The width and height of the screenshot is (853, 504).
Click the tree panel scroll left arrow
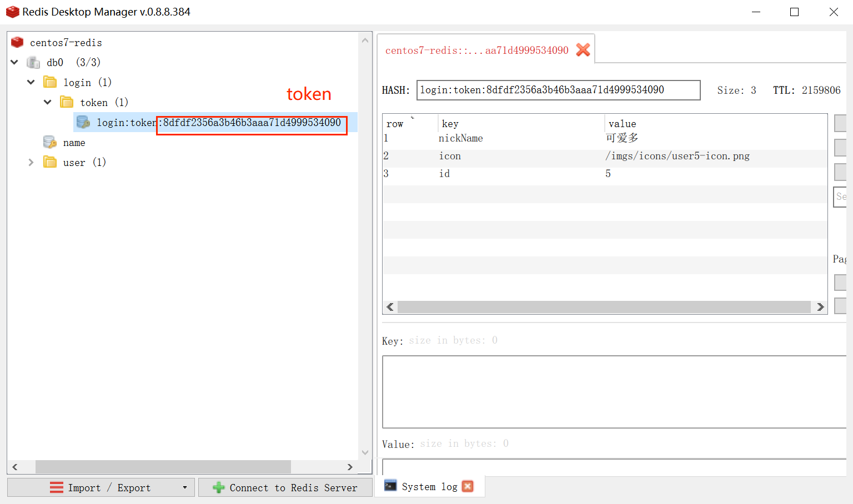(15, 467)
